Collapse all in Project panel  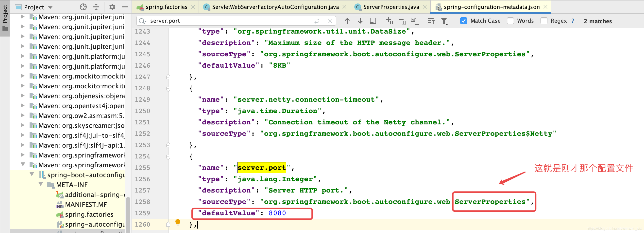tap(96, 7)
